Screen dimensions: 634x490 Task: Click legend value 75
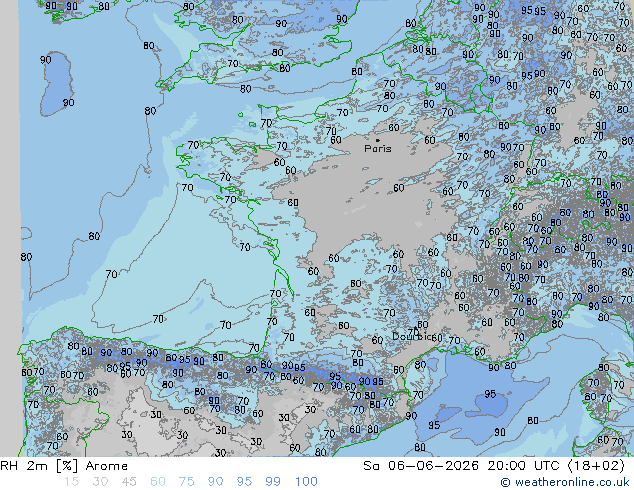pyautogui.click(x=186, y=482)
